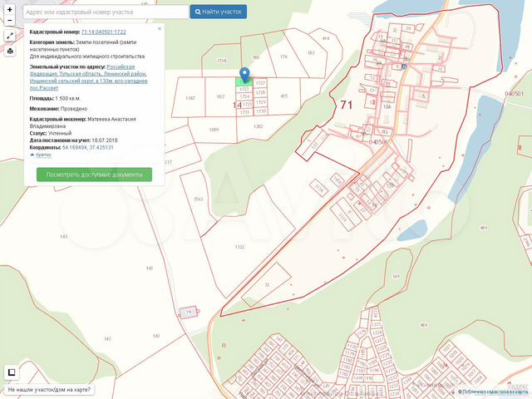Click the print map icon
This screenshot has height=399, width=532.
pyautogui.click(x=10, y=51)
